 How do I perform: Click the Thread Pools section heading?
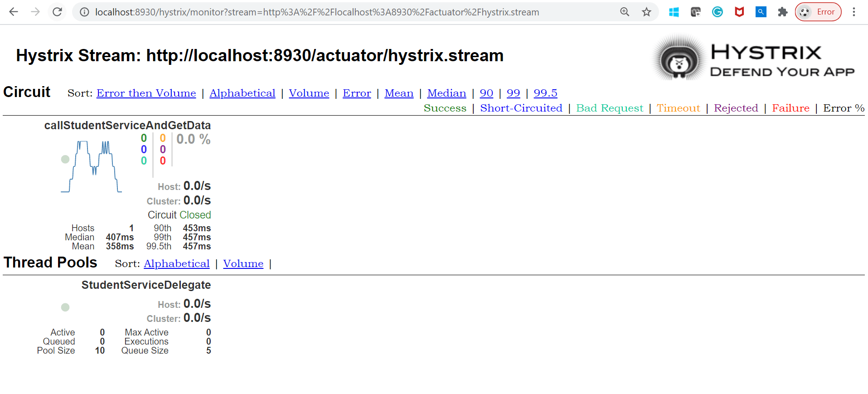click(50, 263)
